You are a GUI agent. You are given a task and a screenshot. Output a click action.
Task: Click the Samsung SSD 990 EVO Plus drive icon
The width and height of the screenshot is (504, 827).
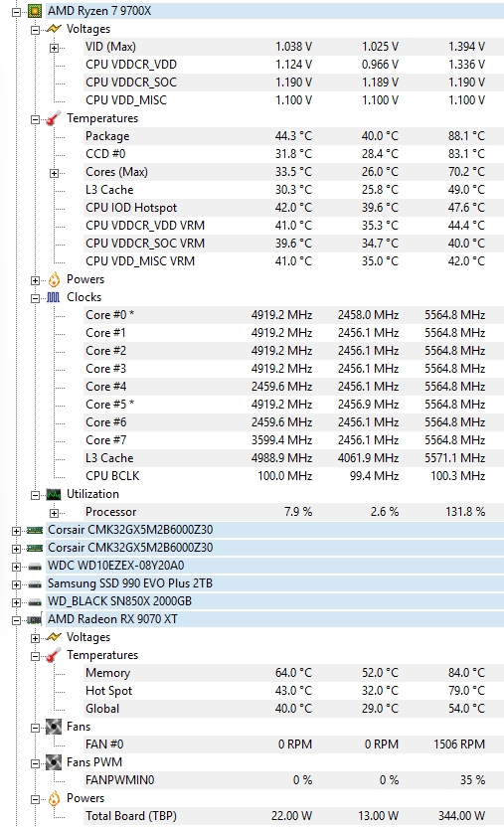coord(34,583)
